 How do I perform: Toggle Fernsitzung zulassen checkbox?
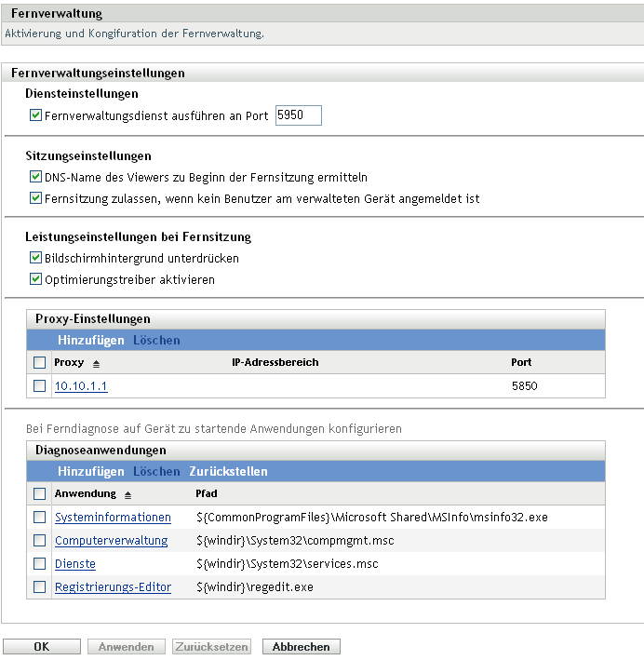click(36, 198)
